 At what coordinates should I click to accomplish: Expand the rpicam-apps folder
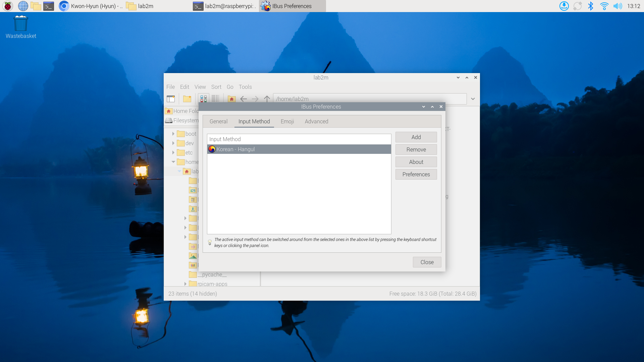(x=185, y=284)
